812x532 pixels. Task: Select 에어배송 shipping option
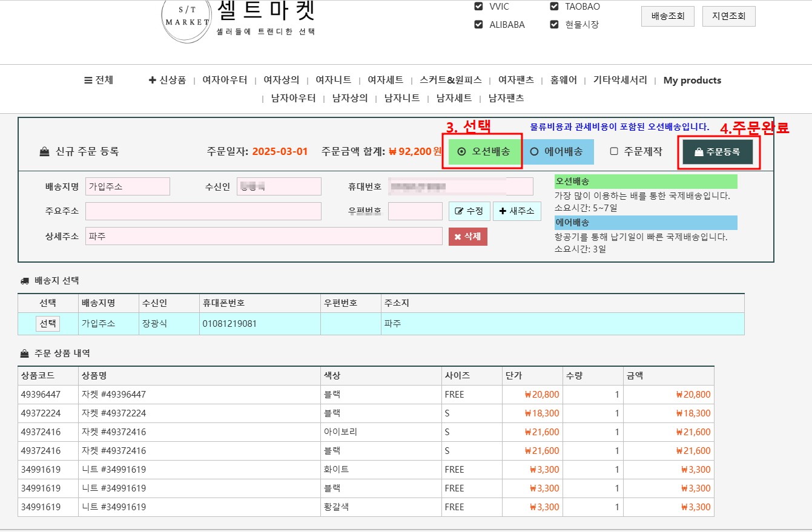pyautogui.click(x=556, y=151)
